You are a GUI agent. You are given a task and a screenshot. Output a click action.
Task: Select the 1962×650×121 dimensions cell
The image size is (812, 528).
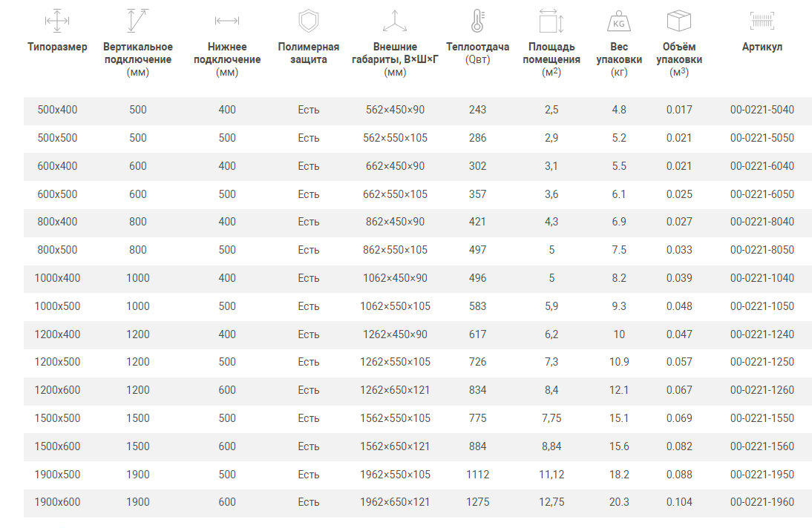tap(395, 502)
